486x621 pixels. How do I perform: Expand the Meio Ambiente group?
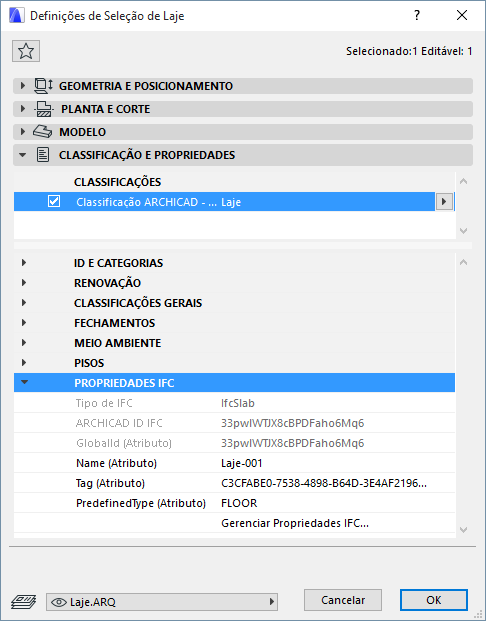click(24, 343)
